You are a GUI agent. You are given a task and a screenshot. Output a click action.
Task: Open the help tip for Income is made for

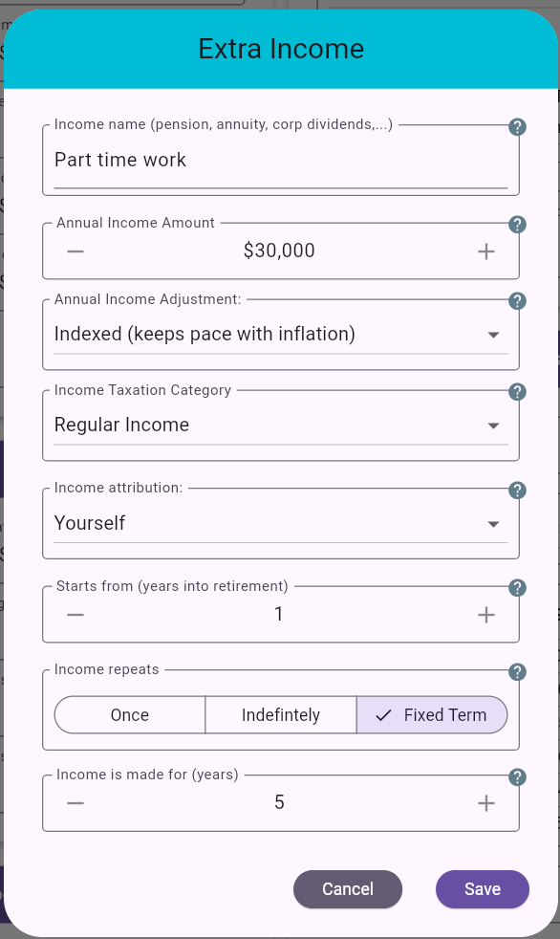[517, 776]
